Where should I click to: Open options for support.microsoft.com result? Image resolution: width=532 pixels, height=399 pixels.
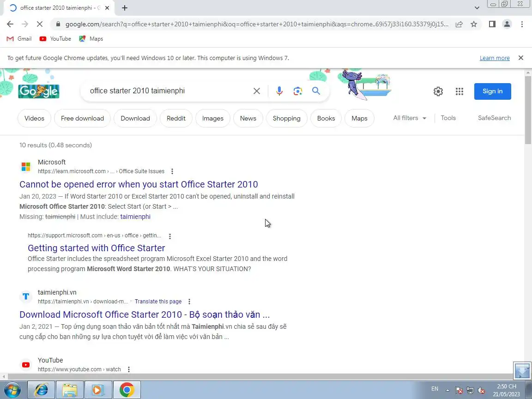coord(169,236)
